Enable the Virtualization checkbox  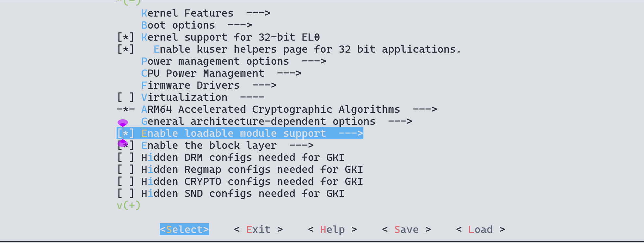tap(126, 97)
